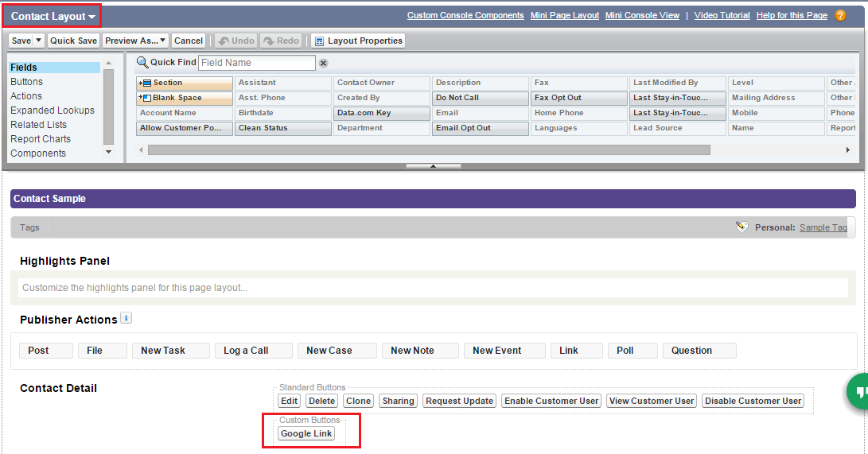Open the Contact Layout dropdown
The width and height of the screenshot is (868, 454).
coord(53,16)
